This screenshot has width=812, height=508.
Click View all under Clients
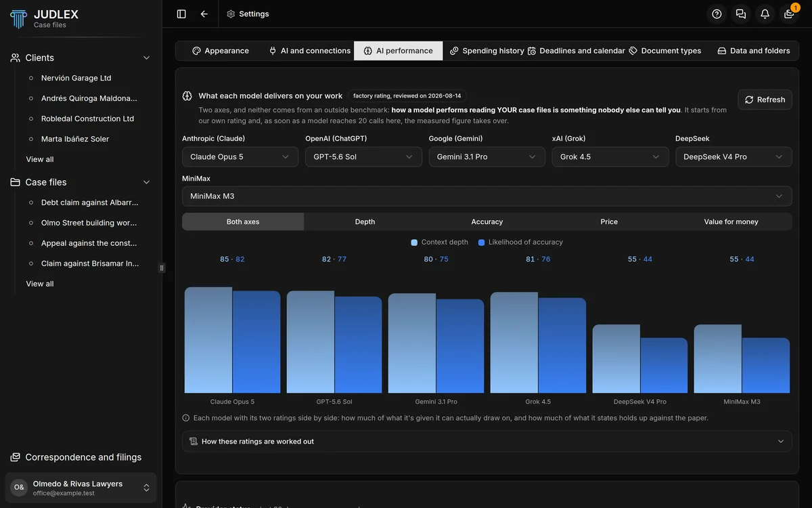(40, 159)
